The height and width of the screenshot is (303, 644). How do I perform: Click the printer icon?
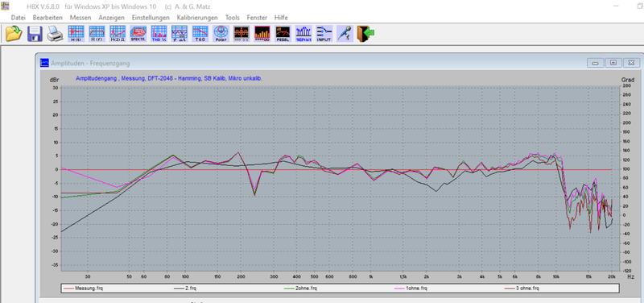pyautogui.click(x=55, y=33)
